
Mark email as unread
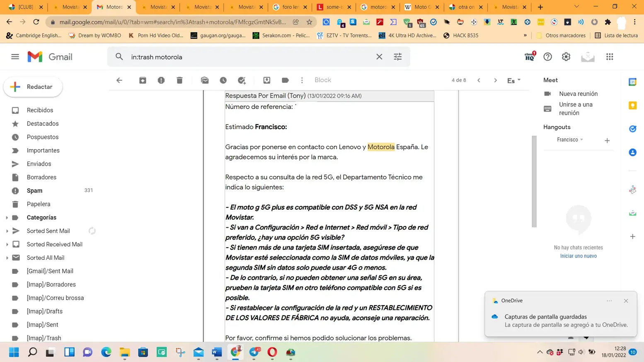pyautogui.click(x=205, y=80)
